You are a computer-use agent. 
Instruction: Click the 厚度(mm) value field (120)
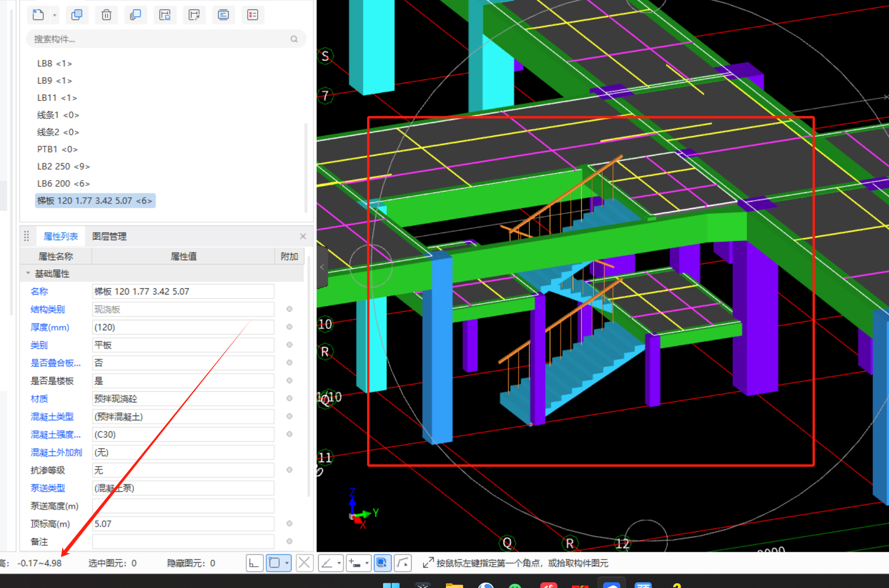point(183,327)
